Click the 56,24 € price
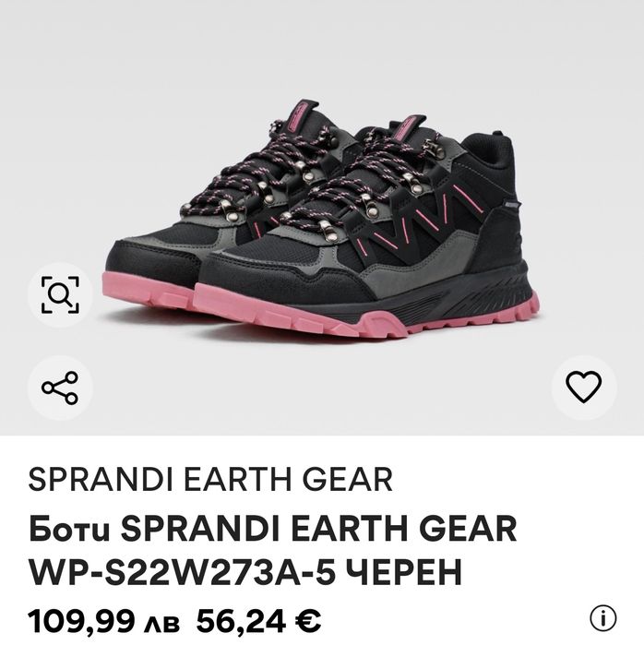This screenshot has height=645, width=644. 258,621
